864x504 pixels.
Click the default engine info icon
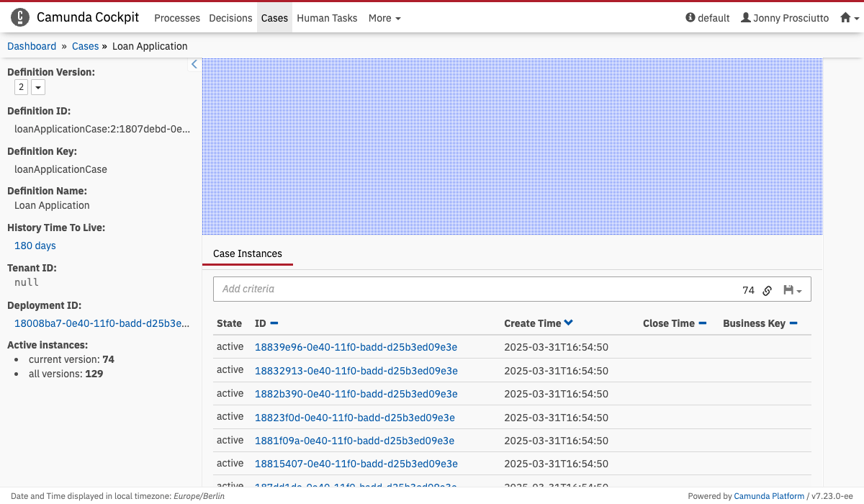[690, 18]
